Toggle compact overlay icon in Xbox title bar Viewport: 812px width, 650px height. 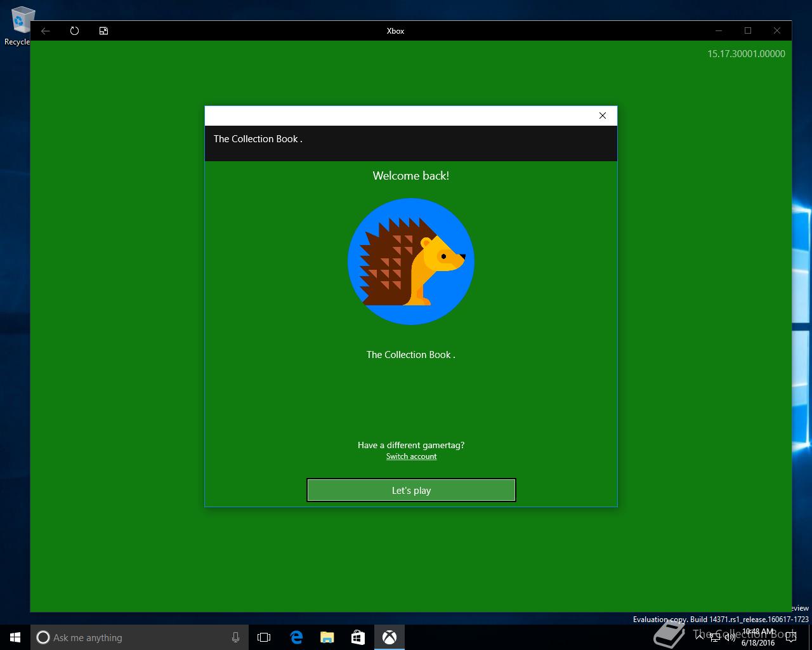pos(103,30)
